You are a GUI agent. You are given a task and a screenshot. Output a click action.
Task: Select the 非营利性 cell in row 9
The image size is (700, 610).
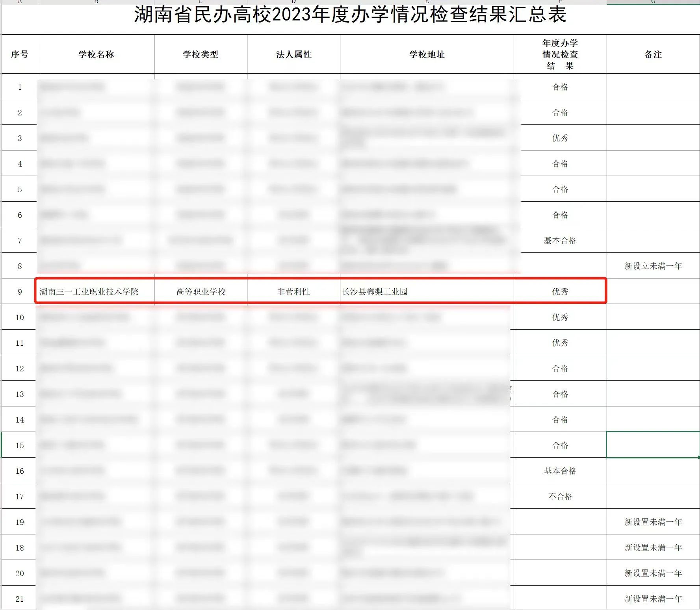(293, 292)
